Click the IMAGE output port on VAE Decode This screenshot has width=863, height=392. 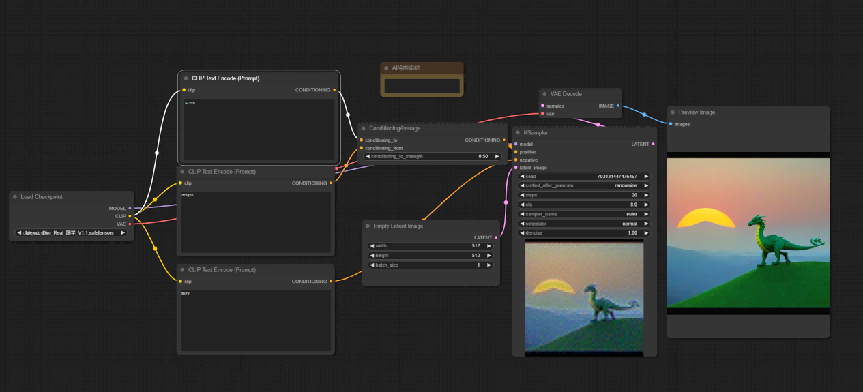(618, 105)
